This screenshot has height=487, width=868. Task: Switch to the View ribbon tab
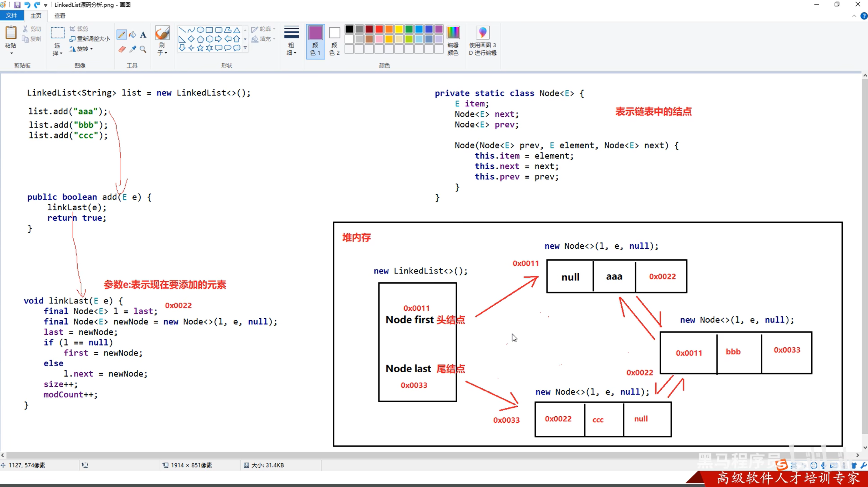click(x=60, y=16)
